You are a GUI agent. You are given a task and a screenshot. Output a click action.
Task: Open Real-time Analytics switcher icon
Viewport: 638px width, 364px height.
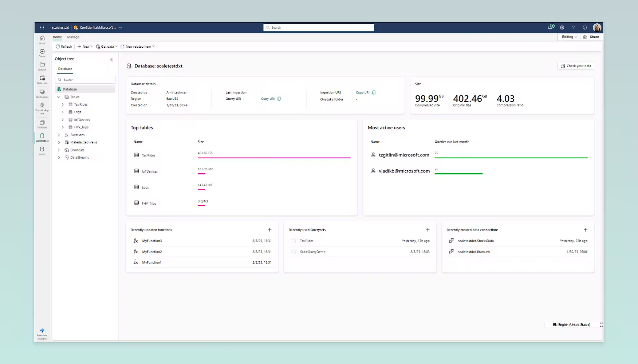click(x=42, y=333)
